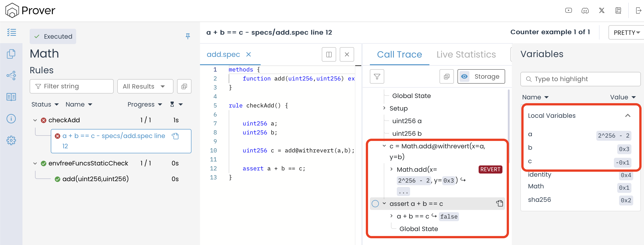The image size is (644, 245).
Task: Open the Discord icon in top bar
Action: (x=585, y=11)
